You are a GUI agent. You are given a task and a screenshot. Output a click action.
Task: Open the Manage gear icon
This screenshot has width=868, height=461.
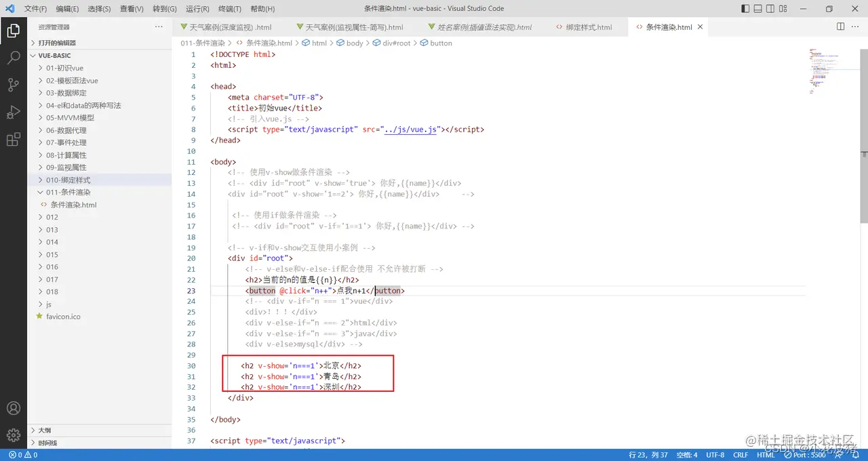(x=13, y=435)
